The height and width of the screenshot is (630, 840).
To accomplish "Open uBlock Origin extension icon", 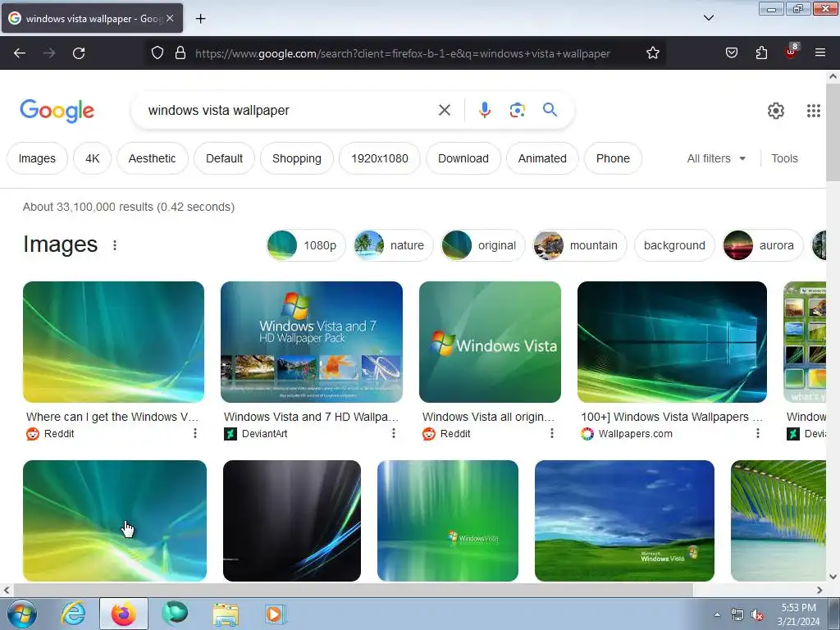I will tap(792, 52).
